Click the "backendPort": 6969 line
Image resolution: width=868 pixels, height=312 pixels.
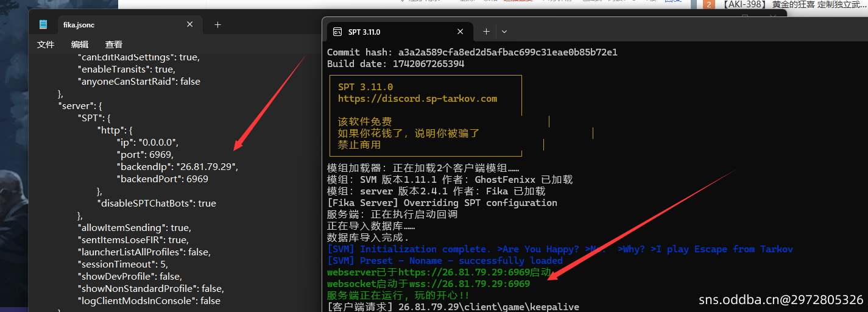163,179
